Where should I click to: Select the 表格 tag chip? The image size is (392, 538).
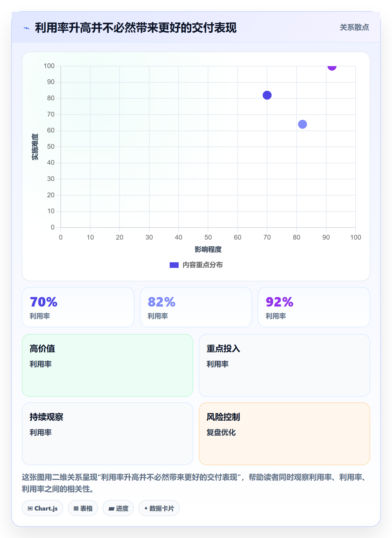click(83, 508)
